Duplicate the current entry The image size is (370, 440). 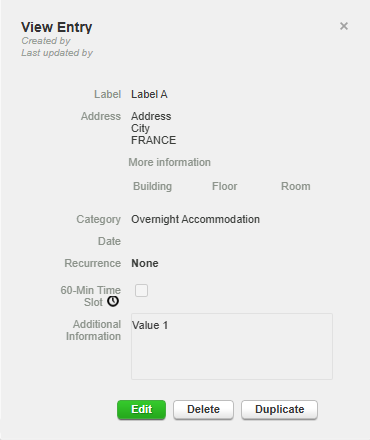point(279,409)
